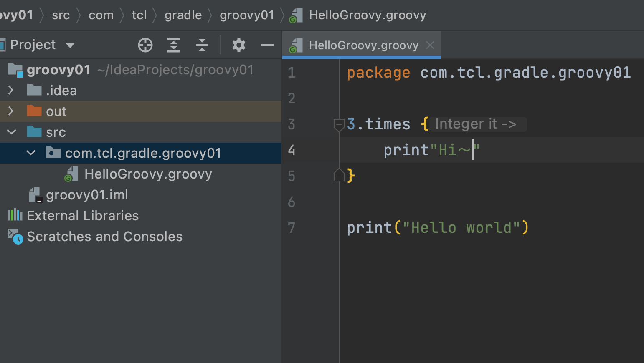The width and height of the screenshot is (644, 363).
Task: Click the External Libraries bars icon
Action: (15, 215)
